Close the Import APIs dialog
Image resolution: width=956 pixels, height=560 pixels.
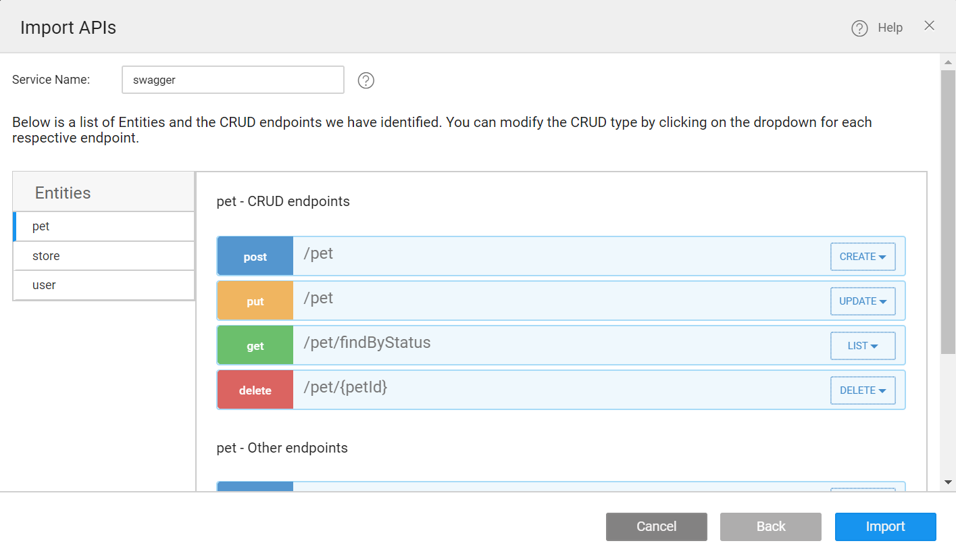click(929, 26)
